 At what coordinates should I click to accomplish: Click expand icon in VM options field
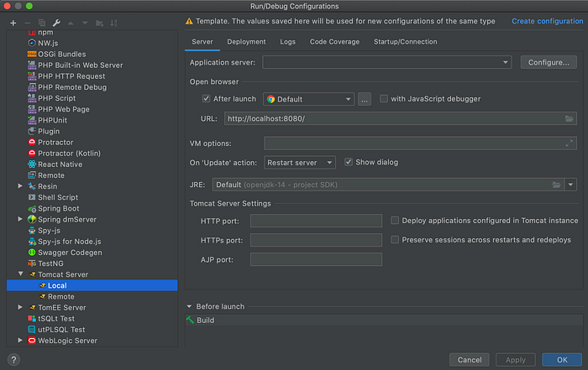tap(569, 143)
